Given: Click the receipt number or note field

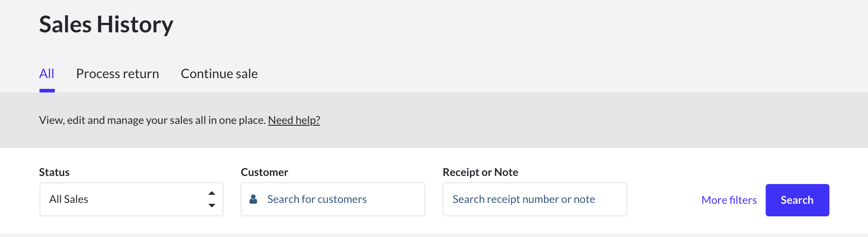Looking at the screenshot, I should (x=535, y=199).
